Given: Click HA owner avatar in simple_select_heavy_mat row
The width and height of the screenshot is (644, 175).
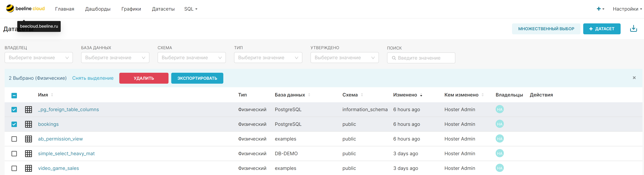Looking at the screenshot, I should pyautogui.click(x=500, y=153).
